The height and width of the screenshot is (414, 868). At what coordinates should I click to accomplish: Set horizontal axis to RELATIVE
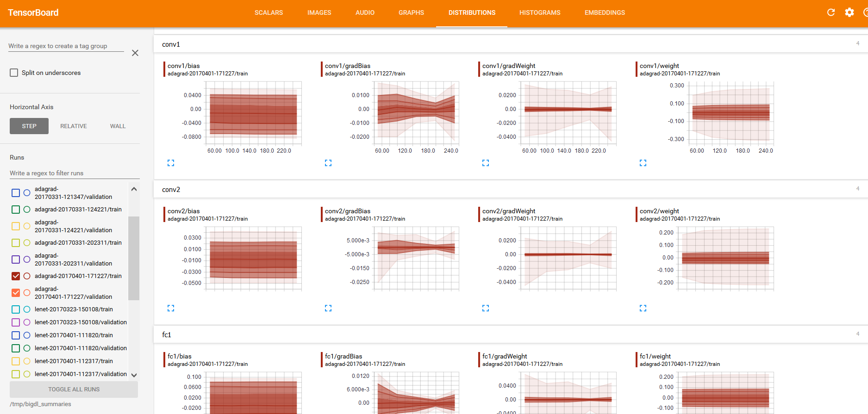(x=74, y=126)
